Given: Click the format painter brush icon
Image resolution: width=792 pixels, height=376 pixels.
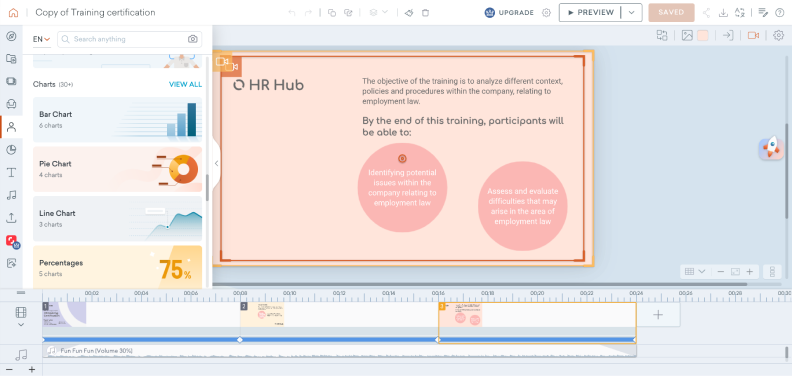Looking at the screenshot, I should 409,13.
